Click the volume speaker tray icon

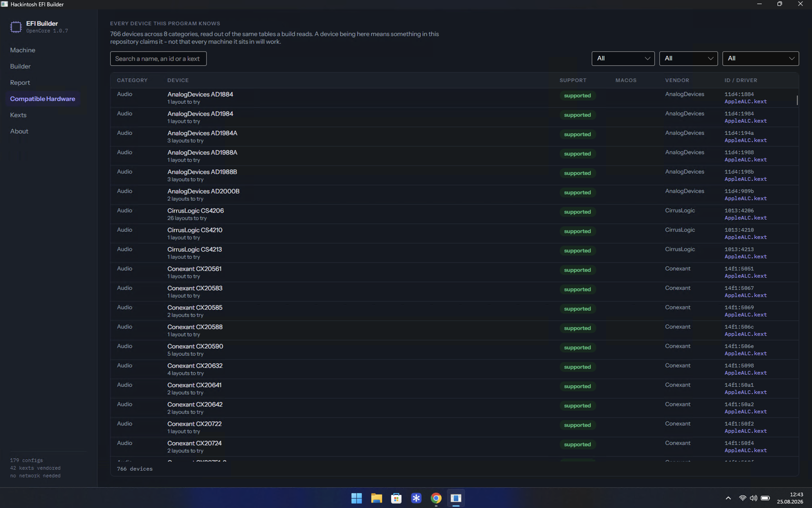pyautogui.click(x=753, y=498)
